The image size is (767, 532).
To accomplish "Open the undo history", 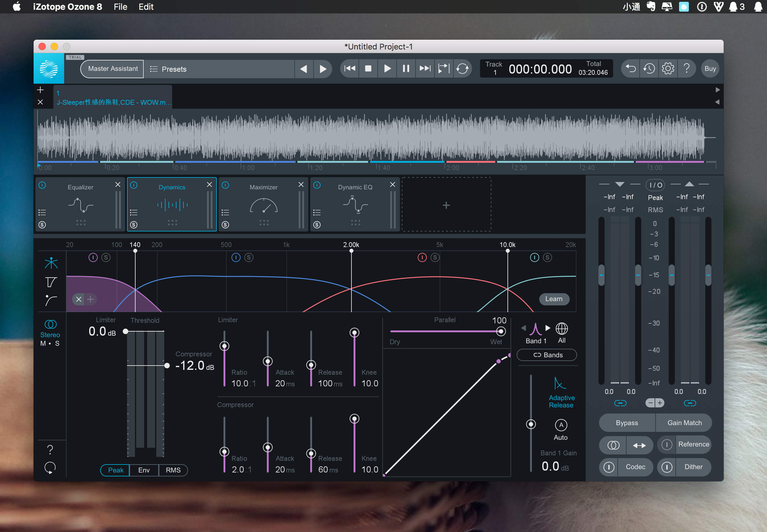I will [x=649, y=69].
